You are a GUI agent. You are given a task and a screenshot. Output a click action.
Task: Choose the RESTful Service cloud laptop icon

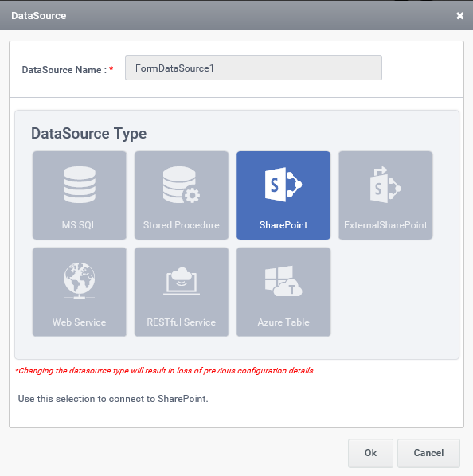tap(182, 281)
